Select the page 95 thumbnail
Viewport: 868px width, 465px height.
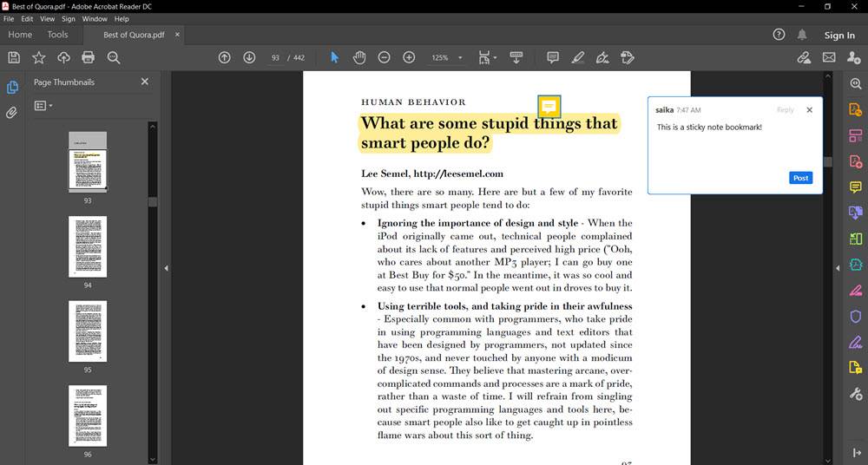click(88, 331)
